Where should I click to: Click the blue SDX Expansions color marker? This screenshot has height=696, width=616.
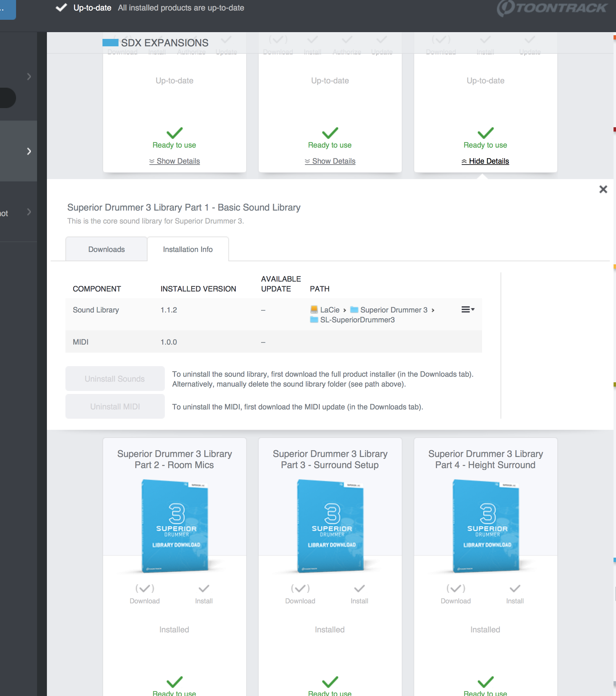pyautogui.click(x=110, y=43)
